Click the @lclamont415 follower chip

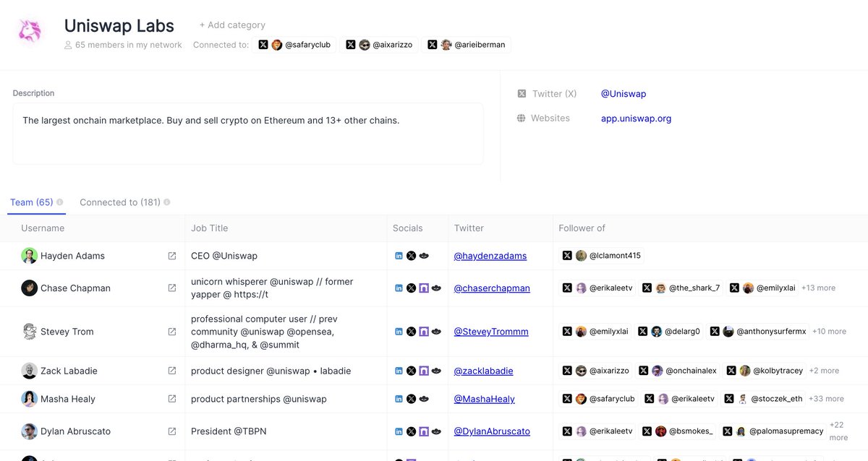[603, 256]
